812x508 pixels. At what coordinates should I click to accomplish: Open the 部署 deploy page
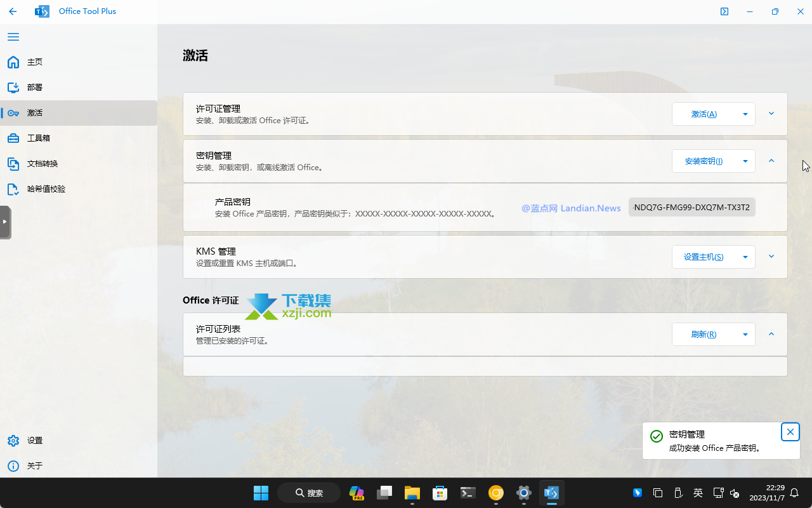[79, 88]
